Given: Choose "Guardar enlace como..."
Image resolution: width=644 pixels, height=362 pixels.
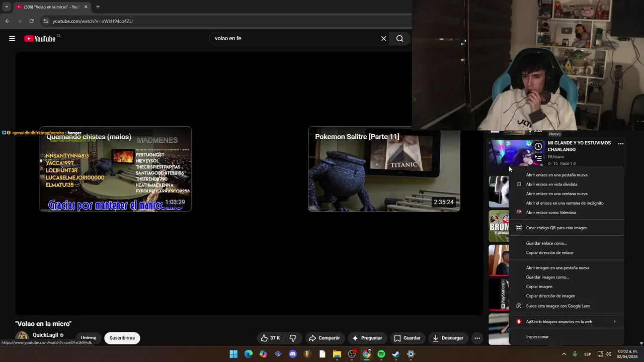Looking at the screenshot, I should [567, 243].
